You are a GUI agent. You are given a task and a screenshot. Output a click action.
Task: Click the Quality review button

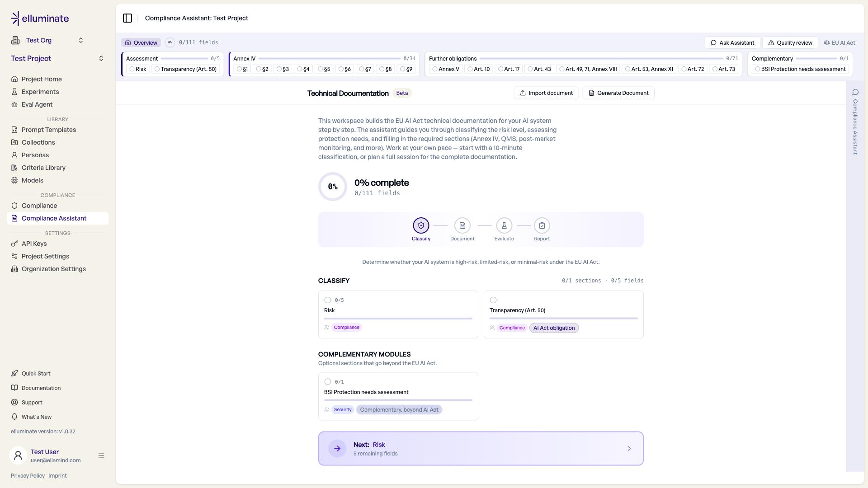790,42
